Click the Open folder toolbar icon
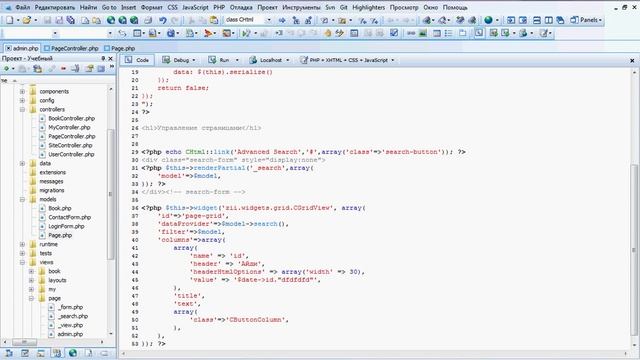Viewport: 640px width, 360px height. coord(27,20)
